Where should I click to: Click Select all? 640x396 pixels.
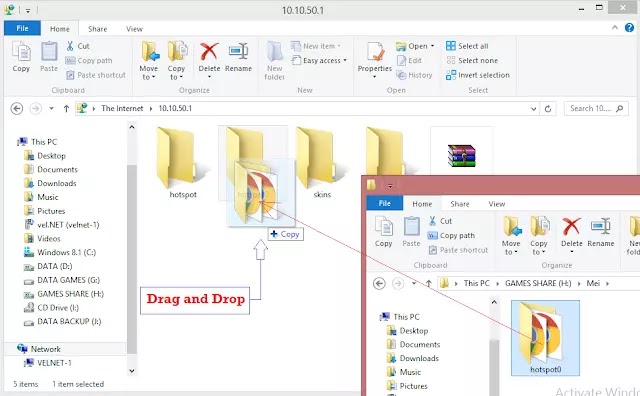point(467,46)
